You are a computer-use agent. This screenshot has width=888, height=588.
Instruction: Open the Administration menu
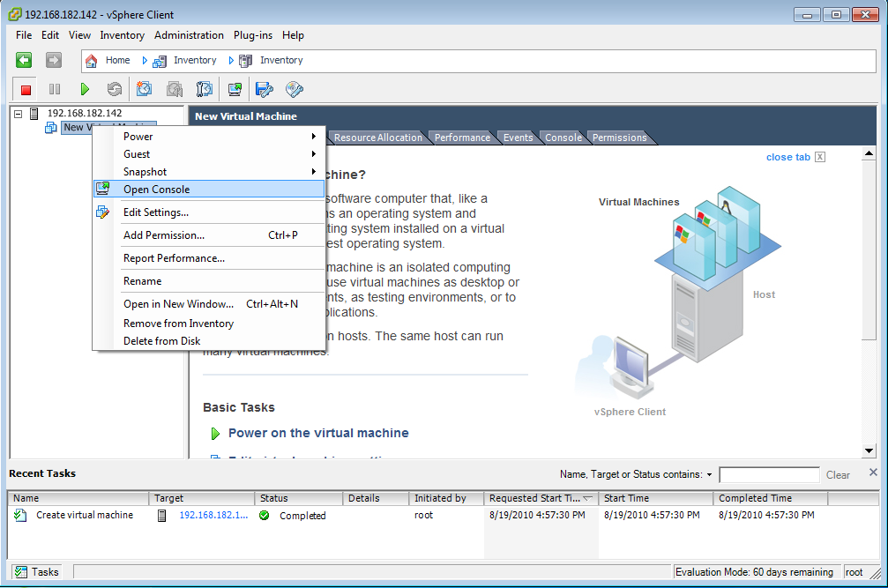click(x=190, y=35)
